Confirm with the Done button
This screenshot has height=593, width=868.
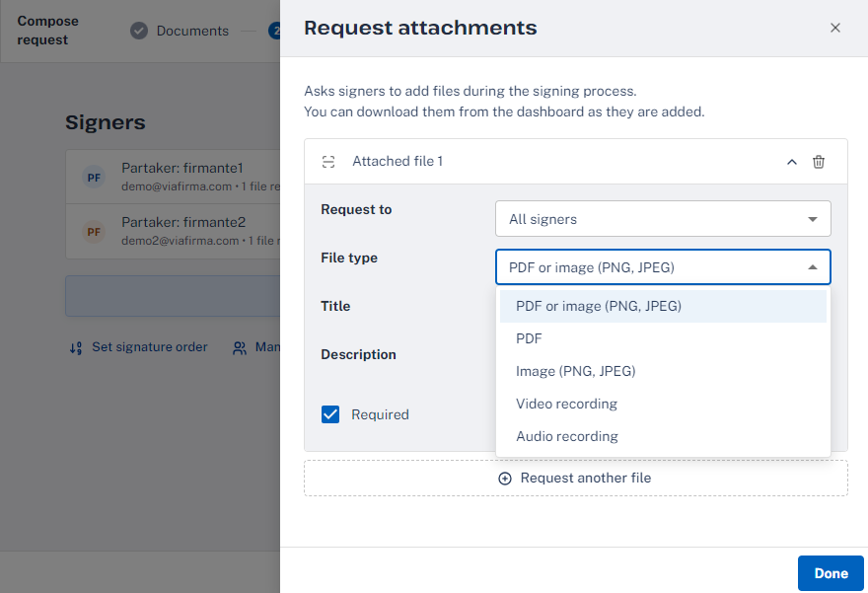click(831, 573)
